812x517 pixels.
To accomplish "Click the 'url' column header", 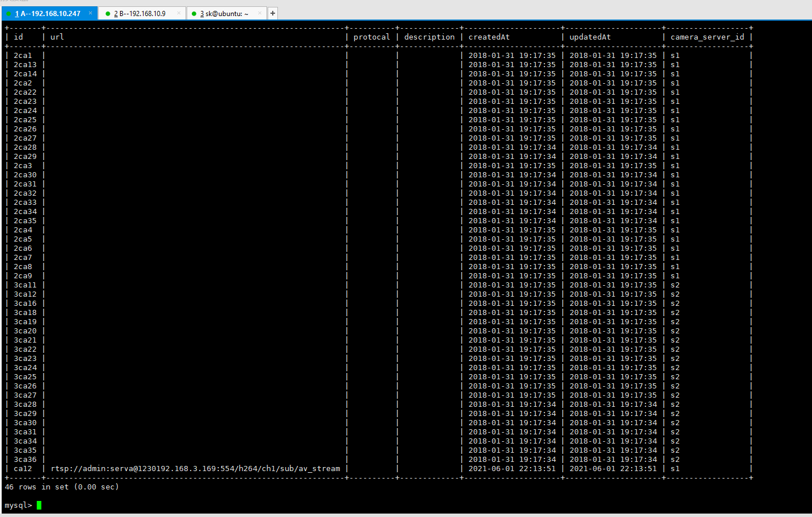I will click(57, 37).
